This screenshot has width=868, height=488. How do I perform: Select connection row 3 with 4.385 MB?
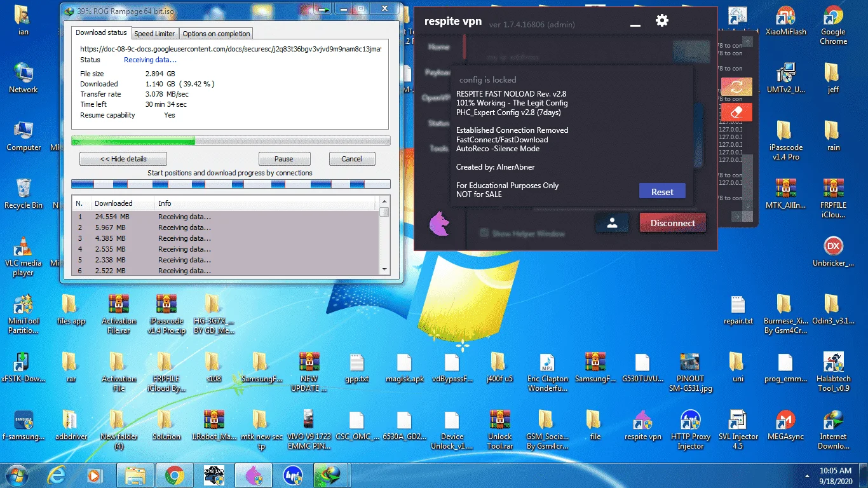pos(226,238)
